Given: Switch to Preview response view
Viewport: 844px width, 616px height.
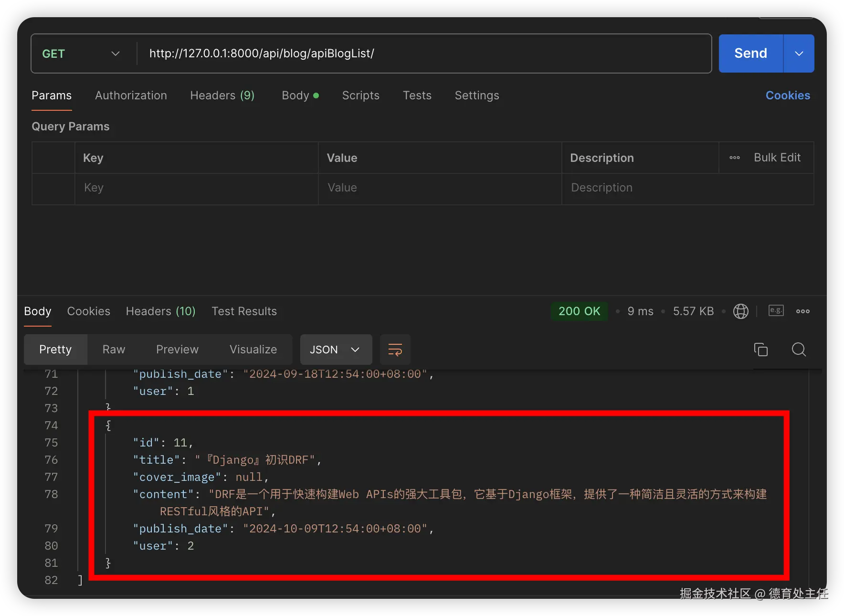Looking at the screenshot, I should 177,350.
